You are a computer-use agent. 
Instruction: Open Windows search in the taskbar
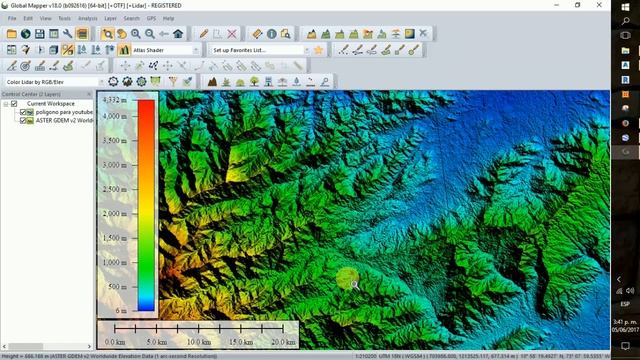coord(625,21)
